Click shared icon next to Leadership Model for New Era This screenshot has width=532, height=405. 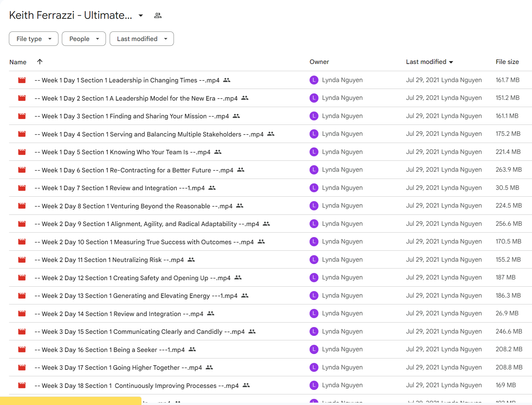point(245,98)
